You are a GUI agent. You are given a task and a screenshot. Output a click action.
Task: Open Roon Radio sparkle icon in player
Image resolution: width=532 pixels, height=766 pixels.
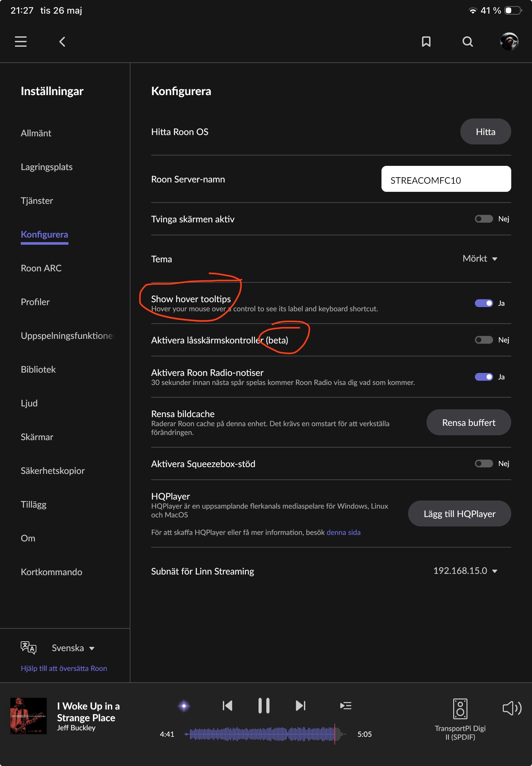[x=184, y=706]
